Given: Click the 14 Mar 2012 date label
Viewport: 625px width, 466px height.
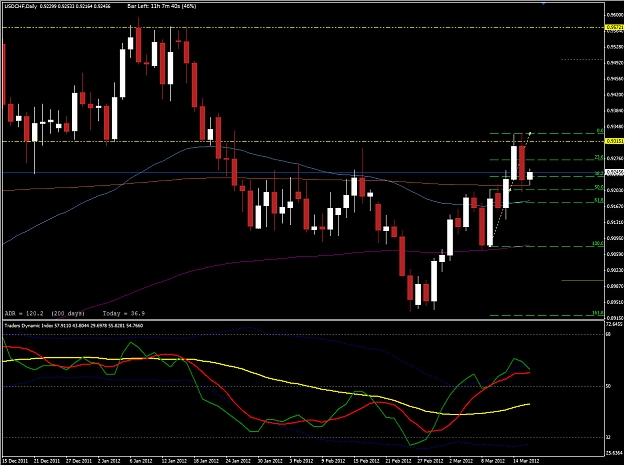Looking at the screenshot, I should (x=527, y=461).
